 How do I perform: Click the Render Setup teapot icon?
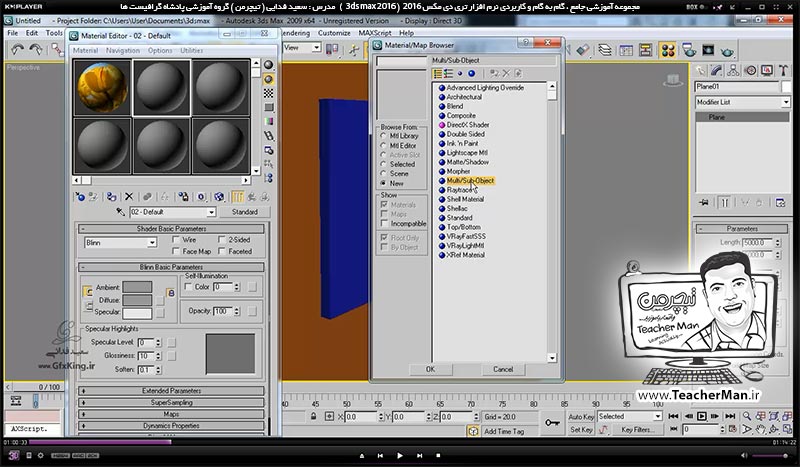pos(689,50)
